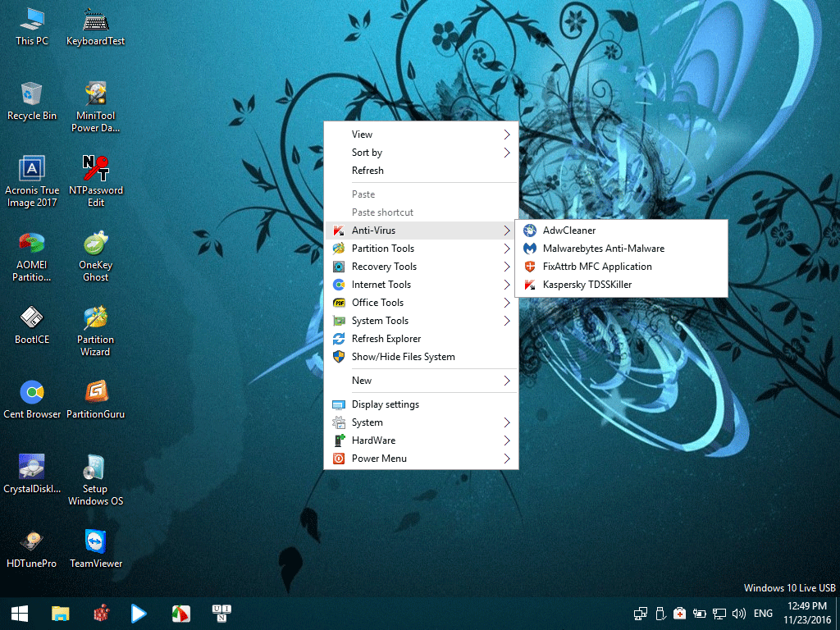
Task: Select the Recycle Bin icon
Action: point(32,101)
